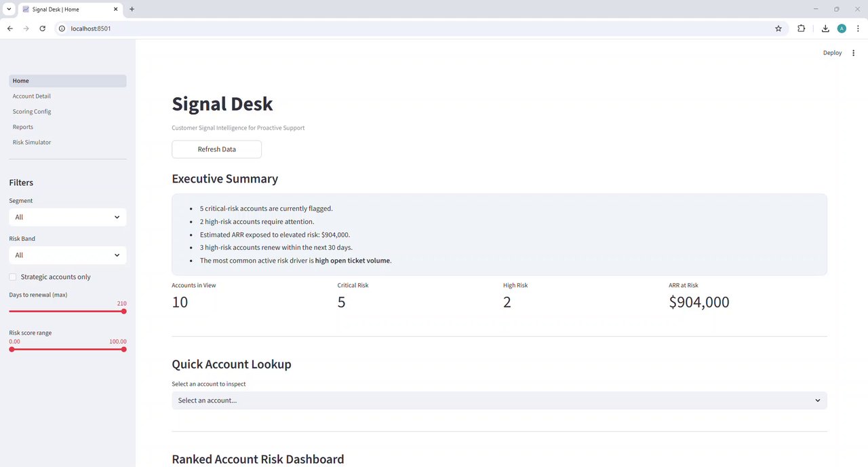
Task: Click the Deploy button
Action: (832, 53)
